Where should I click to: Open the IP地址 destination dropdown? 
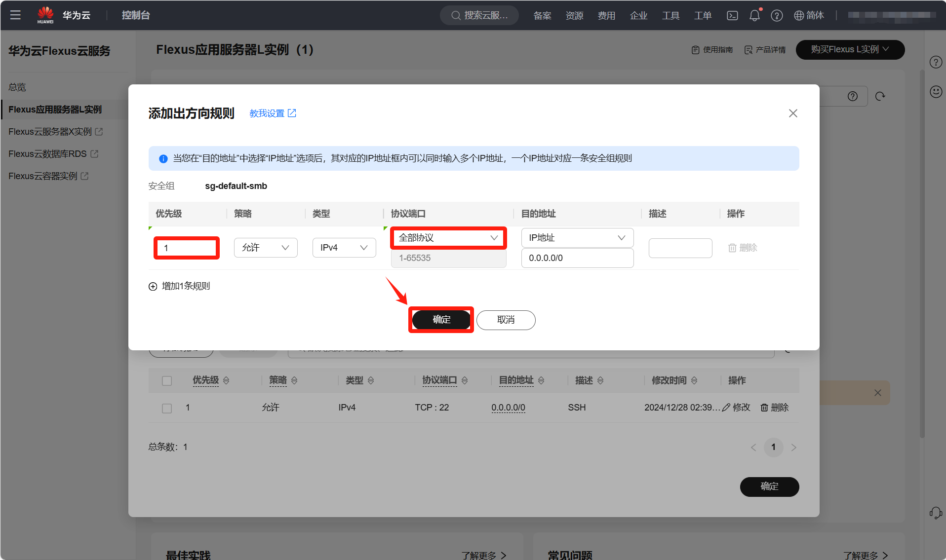point(577,238)
